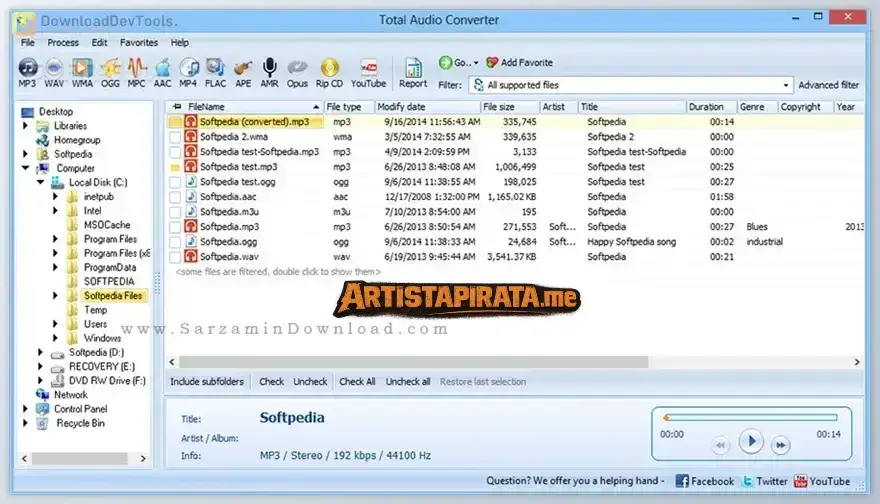880x504 pixels.
Task: Open the Favorites menu
Action: (x=139, y=43)
